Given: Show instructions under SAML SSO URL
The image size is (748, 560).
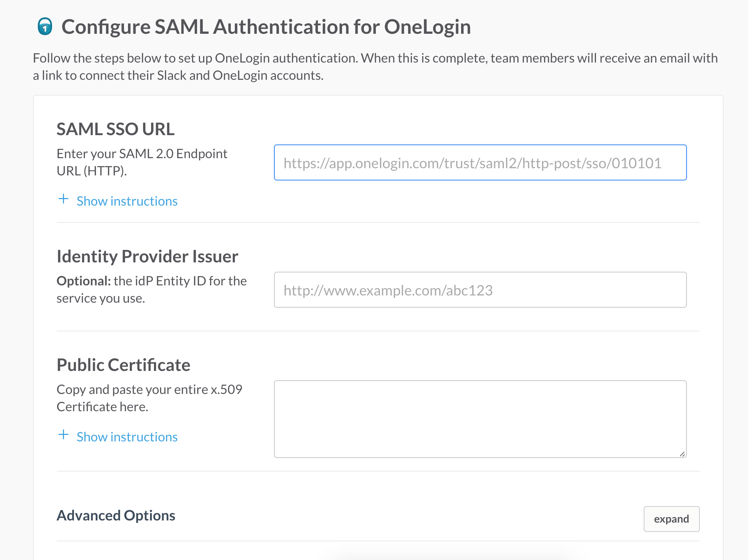Looking at the screenshot, I should [x=127, y=201].
